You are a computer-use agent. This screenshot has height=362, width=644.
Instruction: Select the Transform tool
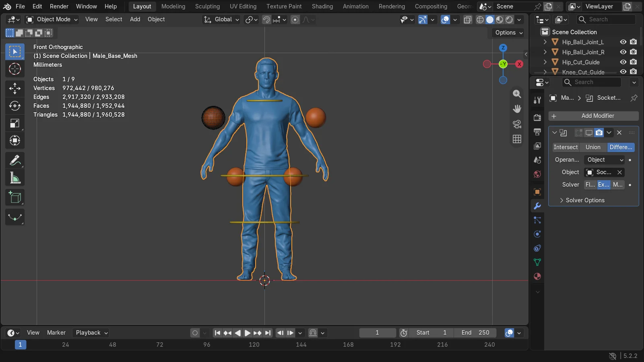coord(15,140)
